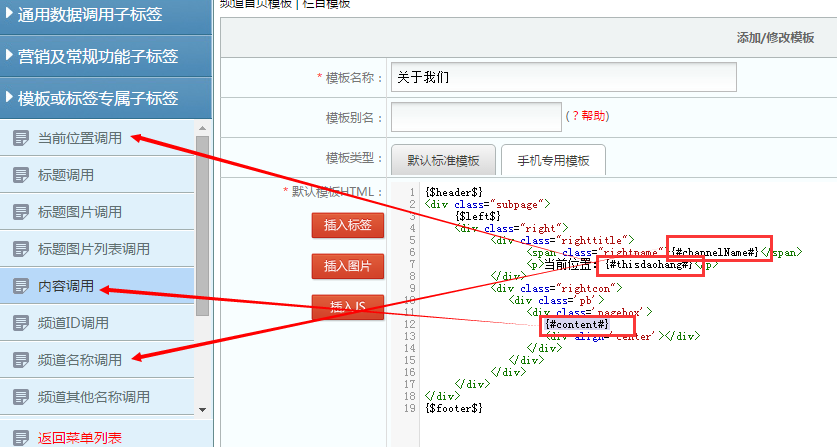The image size is (837, 447).
Task: Switch to the 手机专用模板 tab
Action: click(x=553, y=160)
